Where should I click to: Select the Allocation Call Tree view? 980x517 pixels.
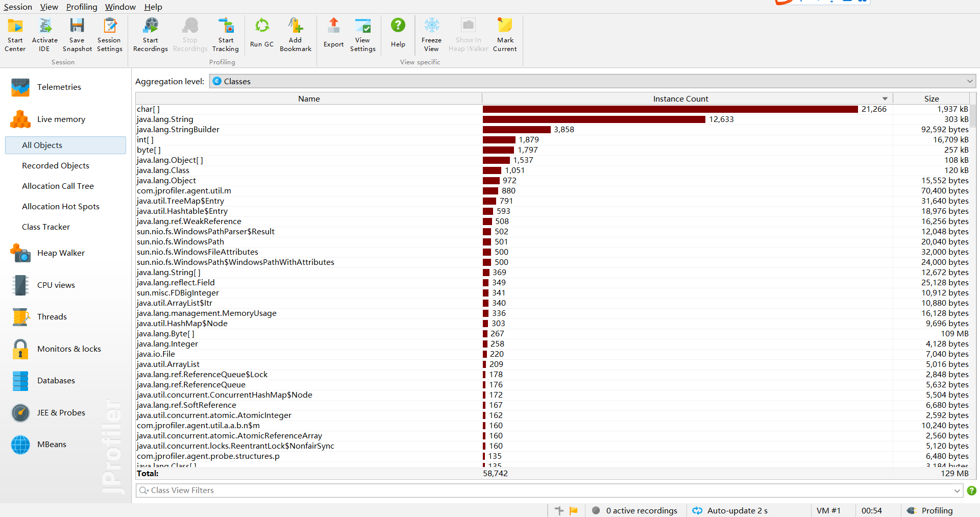pyautogui.click(x=58, y=186)
